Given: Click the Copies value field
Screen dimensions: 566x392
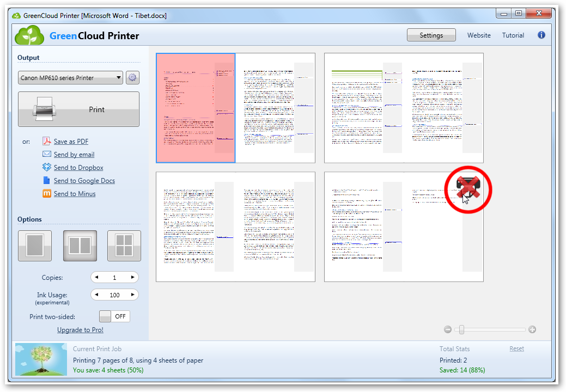Looking at the screenshot, I should pos(114,277).
